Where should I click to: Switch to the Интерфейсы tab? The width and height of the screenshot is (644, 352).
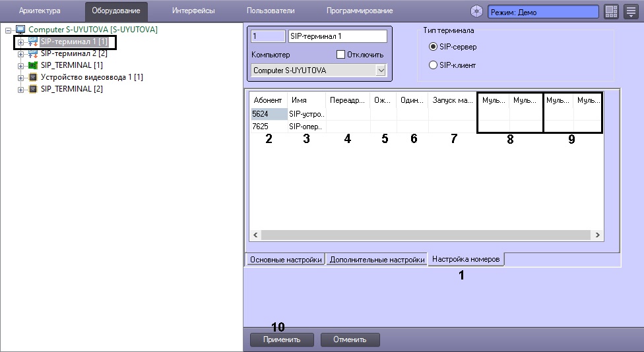pos(193,11)
